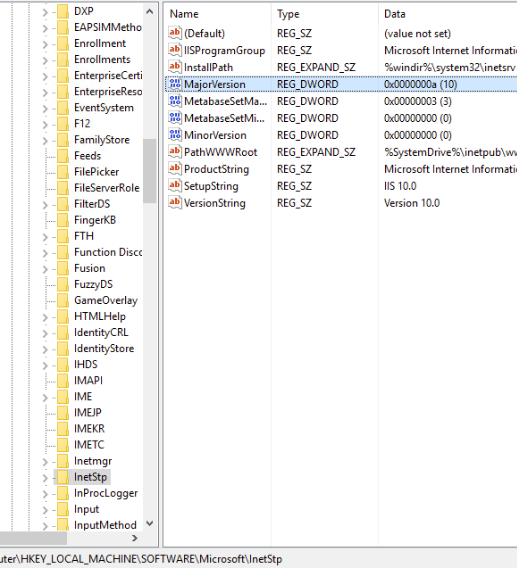The height and width of the screenshot is (569, 517).
Task: Click the tree scrollbar up arrow
Action: 149,12
